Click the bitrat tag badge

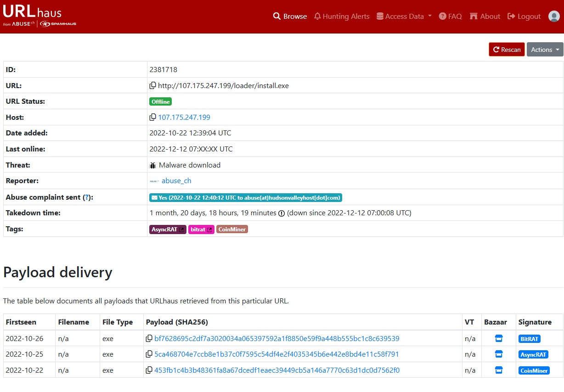[x=201, y=230]
